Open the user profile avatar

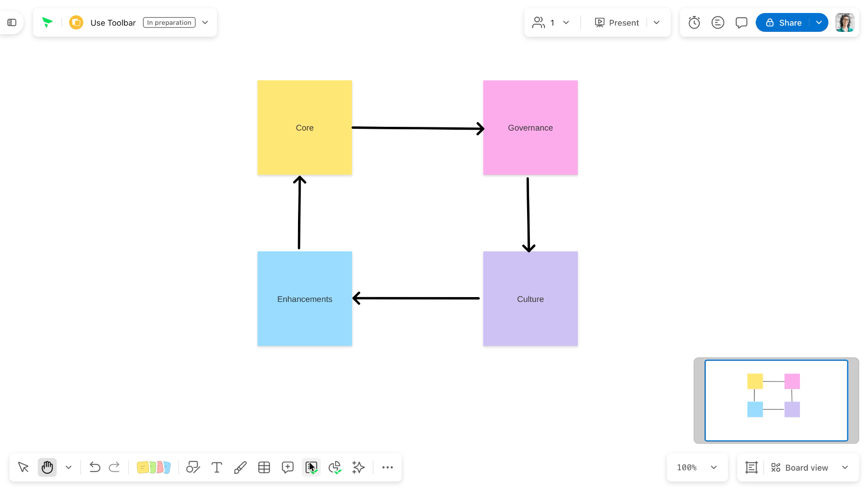845,23
